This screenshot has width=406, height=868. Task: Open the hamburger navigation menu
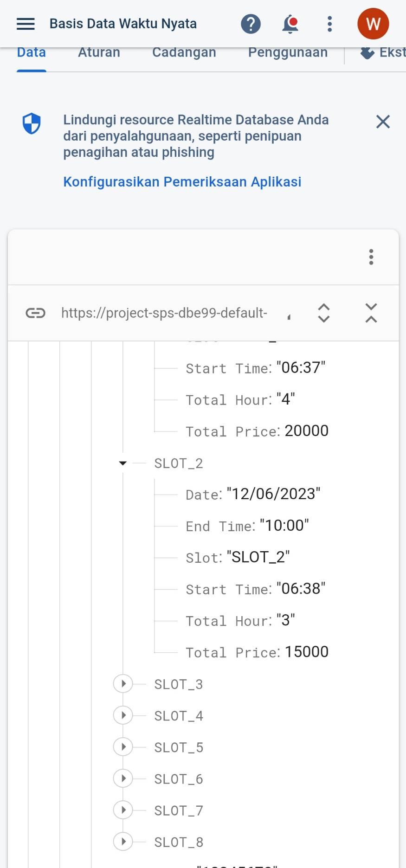point(26,24)
